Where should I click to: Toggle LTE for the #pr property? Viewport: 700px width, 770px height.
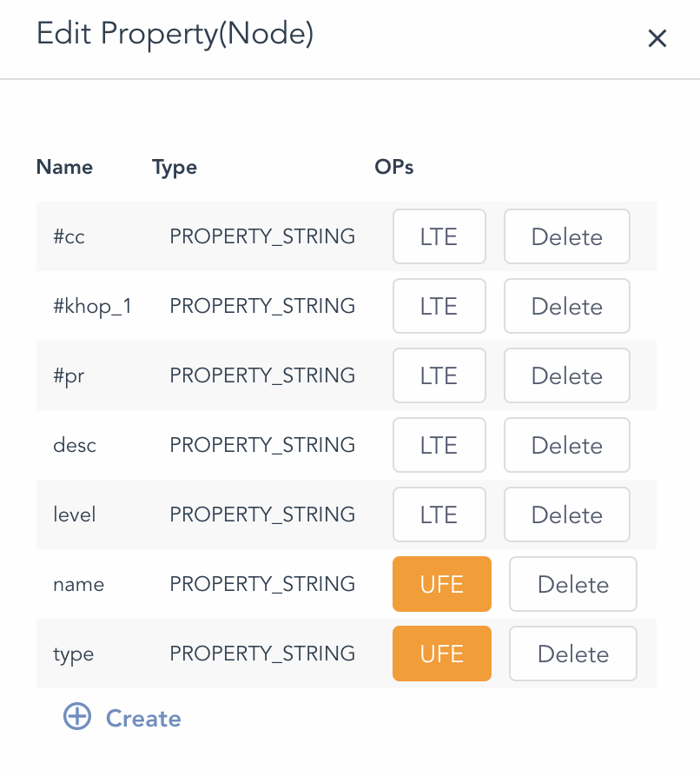pos(439,375)
